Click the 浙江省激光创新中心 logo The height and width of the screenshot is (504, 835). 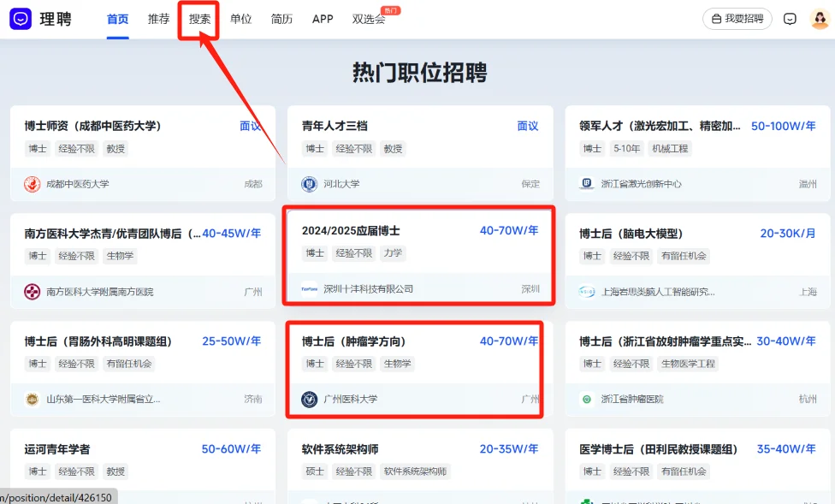point(587,182)
